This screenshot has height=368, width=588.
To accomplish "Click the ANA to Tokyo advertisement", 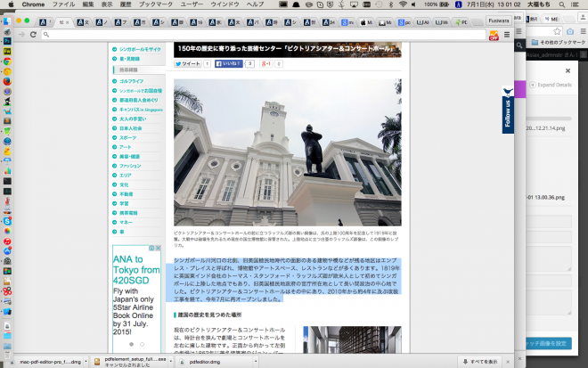I will pyautogui.click(x=136, y=298).
